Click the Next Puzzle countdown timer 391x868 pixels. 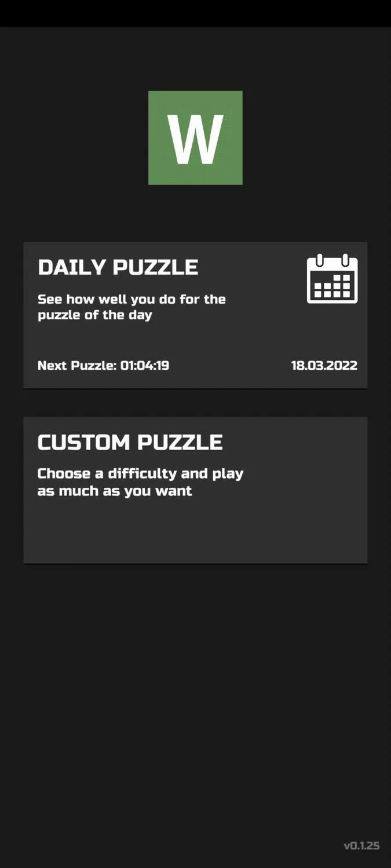[104, 366]
